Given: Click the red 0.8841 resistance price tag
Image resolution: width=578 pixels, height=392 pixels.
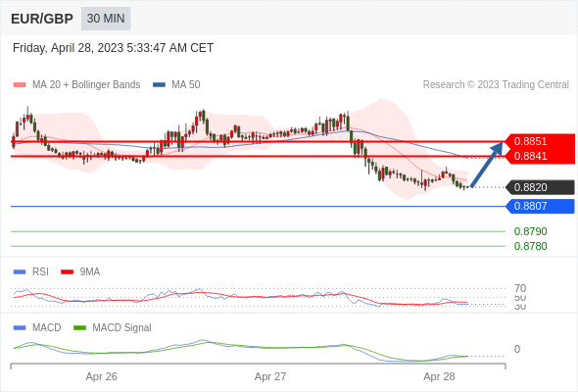Looking at the screenshot, I should point(540,156).
